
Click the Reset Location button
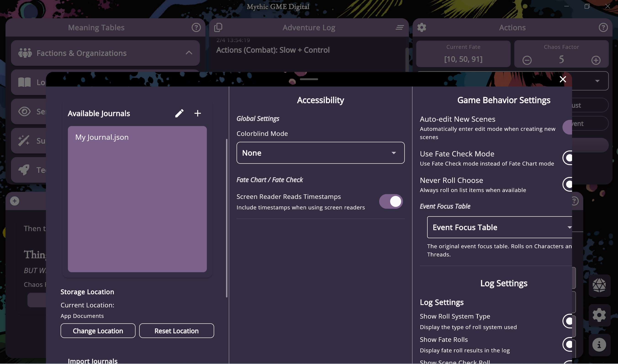pyautogui.click(x=176, y=331)
